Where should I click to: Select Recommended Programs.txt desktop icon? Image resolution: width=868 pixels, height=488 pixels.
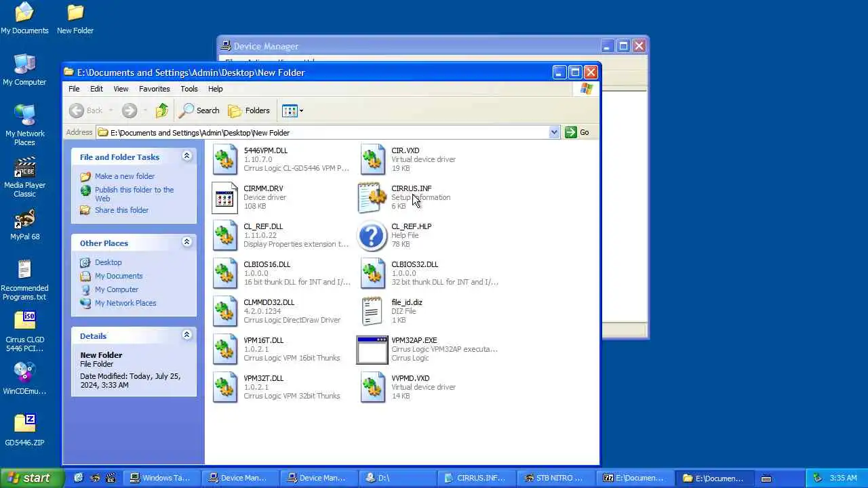pos(24,280)
